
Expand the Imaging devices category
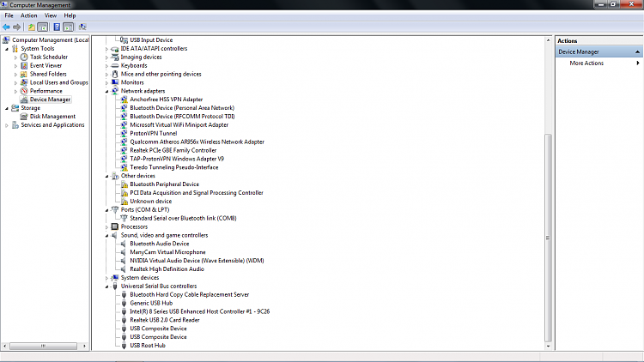(106, 57)
